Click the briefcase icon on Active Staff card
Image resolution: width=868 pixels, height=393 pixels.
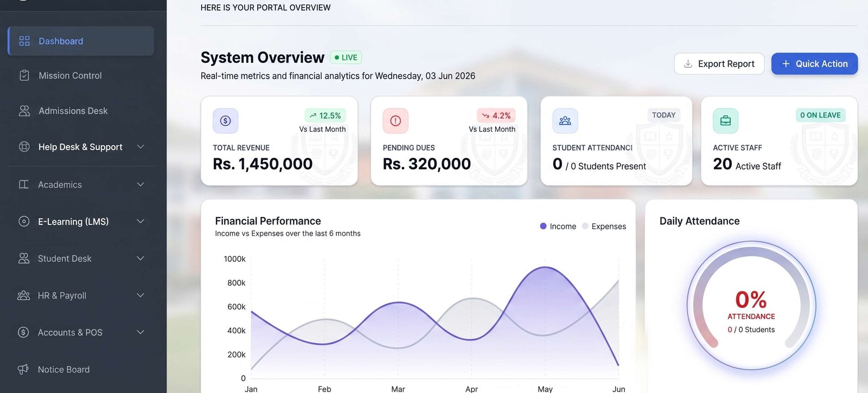click(725, 121)
